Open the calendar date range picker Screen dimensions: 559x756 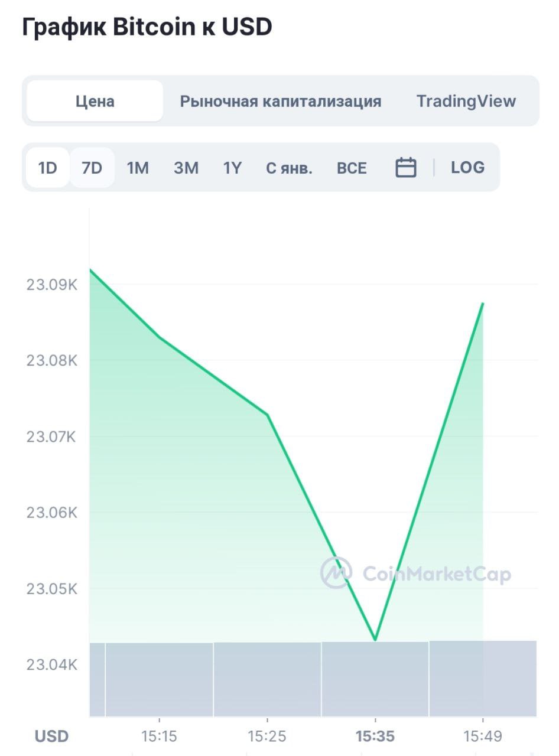406,168
